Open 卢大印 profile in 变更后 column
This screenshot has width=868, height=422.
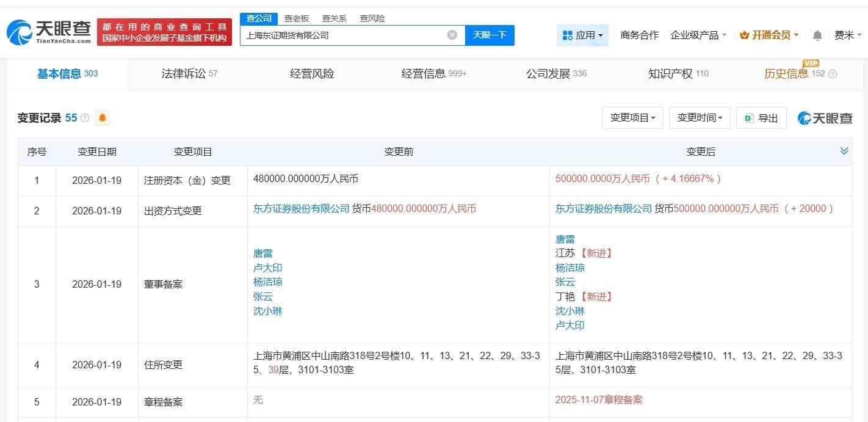click(570, 326)
